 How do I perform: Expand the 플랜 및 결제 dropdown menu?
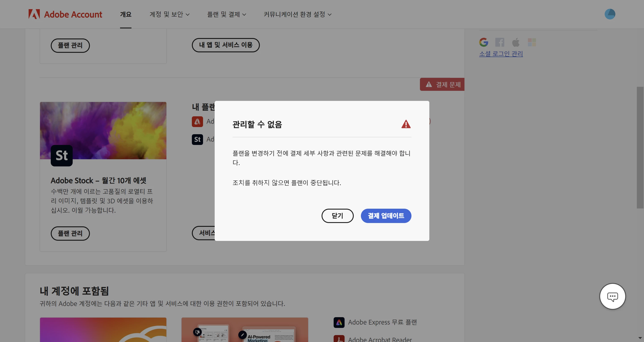[227, 15]
